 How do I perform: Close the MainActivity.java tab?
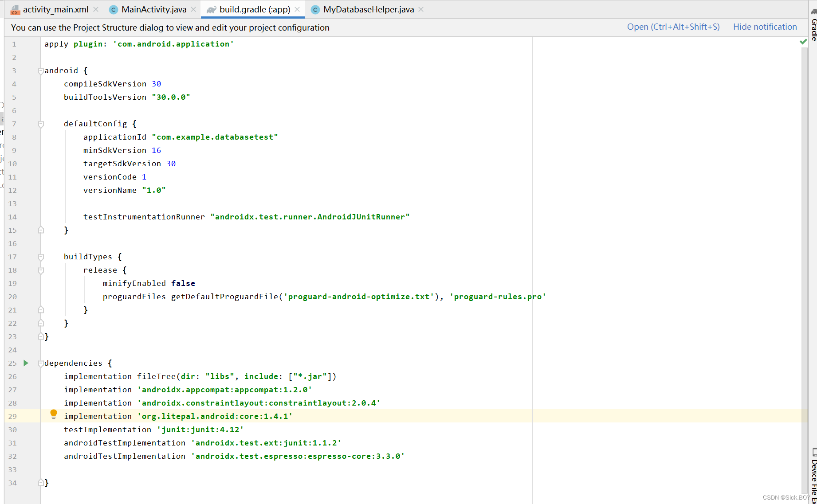point(193,9)
